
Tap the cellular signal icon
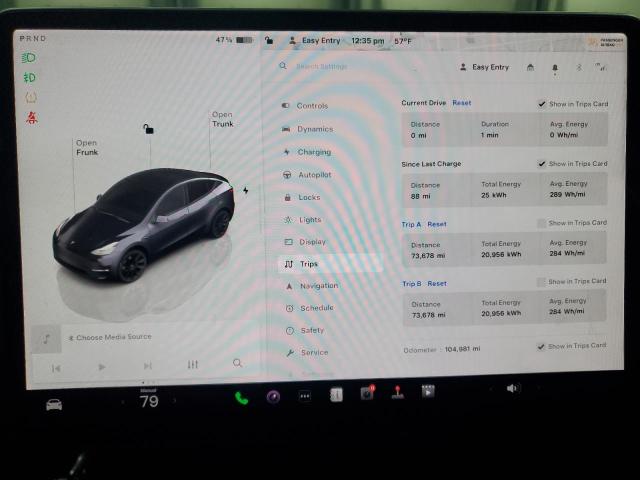click(601, 67)
